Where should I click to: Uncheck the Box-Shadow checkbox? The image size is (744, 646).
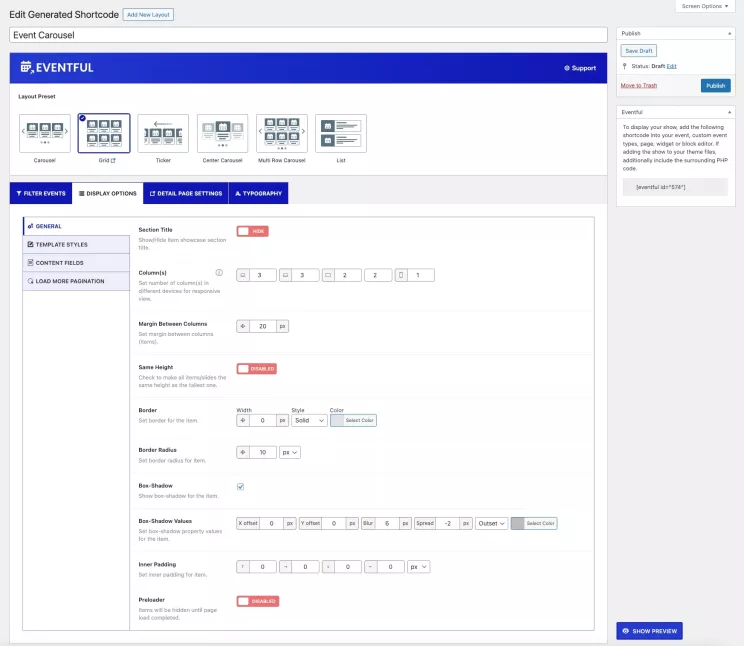(240, 487)
